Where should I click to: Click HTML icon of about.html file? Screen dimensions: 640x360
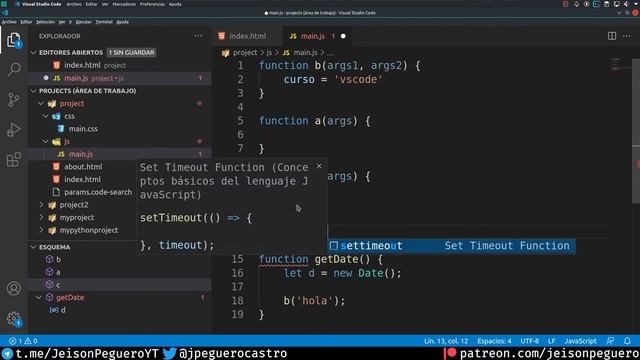[x=56, y=167]
